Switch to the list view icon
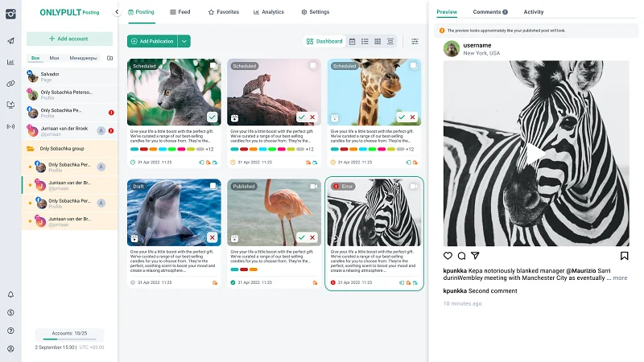Viewport: 644px width, 362px height. (x=365, y=41)
